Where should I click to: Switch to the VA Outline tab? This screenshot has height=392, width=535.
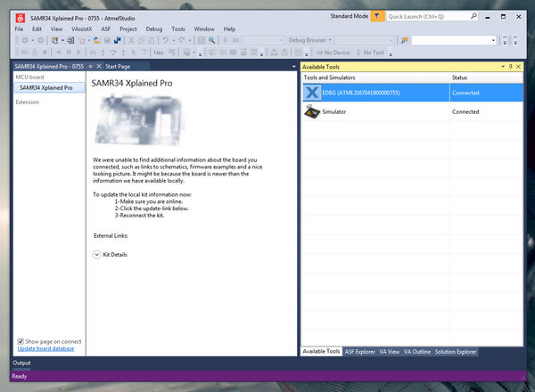pos(417,351)
